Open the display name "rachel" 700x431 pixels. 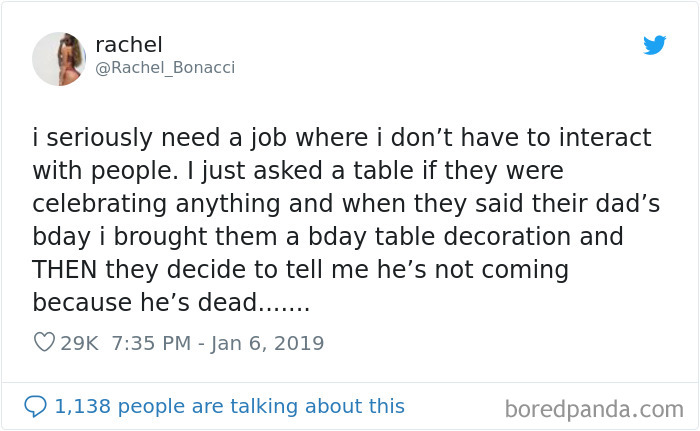pyautogui.click(x=129, y=45)
